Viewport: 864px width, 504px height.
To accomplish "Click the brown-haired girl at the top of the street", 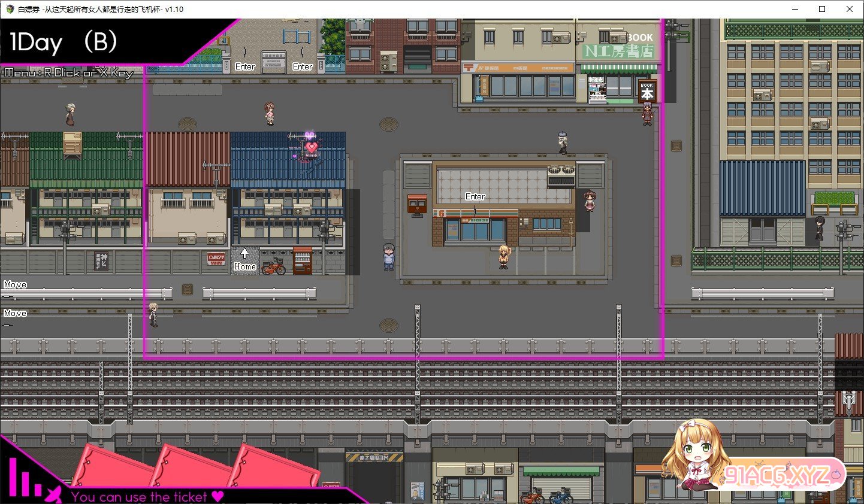I will pos(270,113).
